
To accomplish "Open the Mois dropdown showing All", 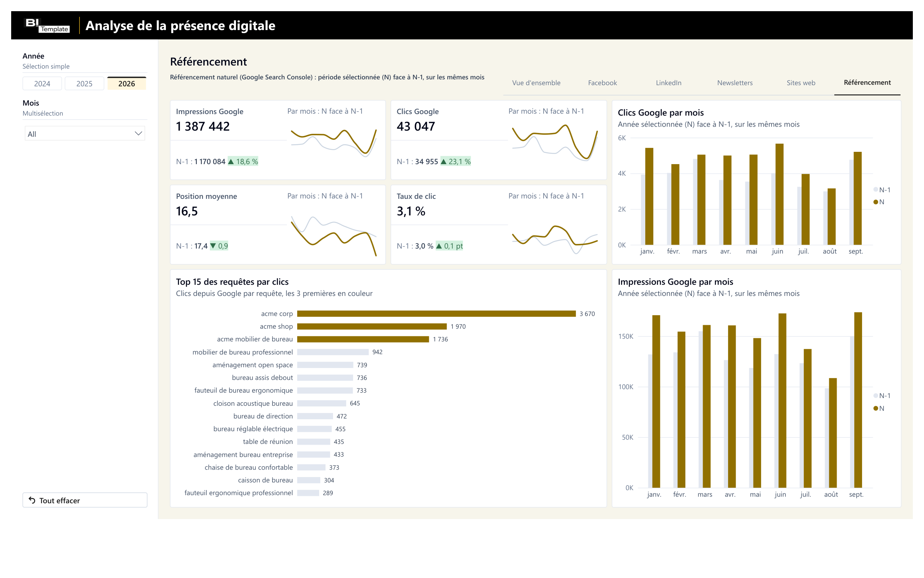I will coord(85,134).
